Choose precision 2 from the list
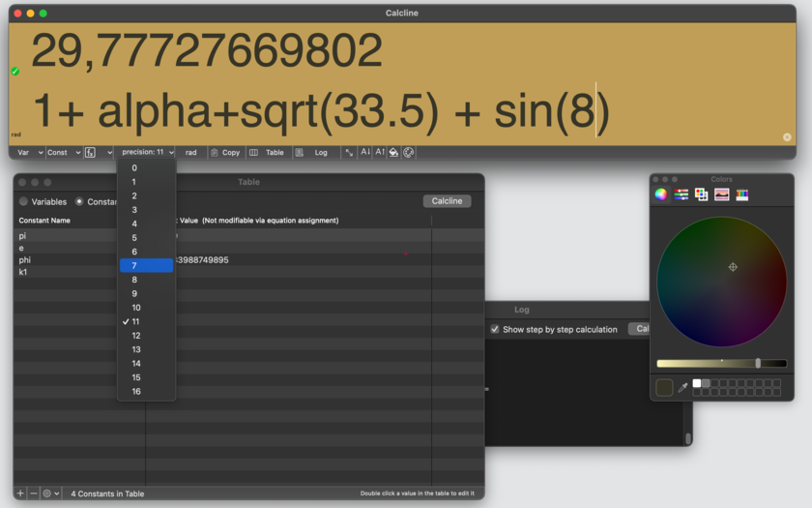 147,195
